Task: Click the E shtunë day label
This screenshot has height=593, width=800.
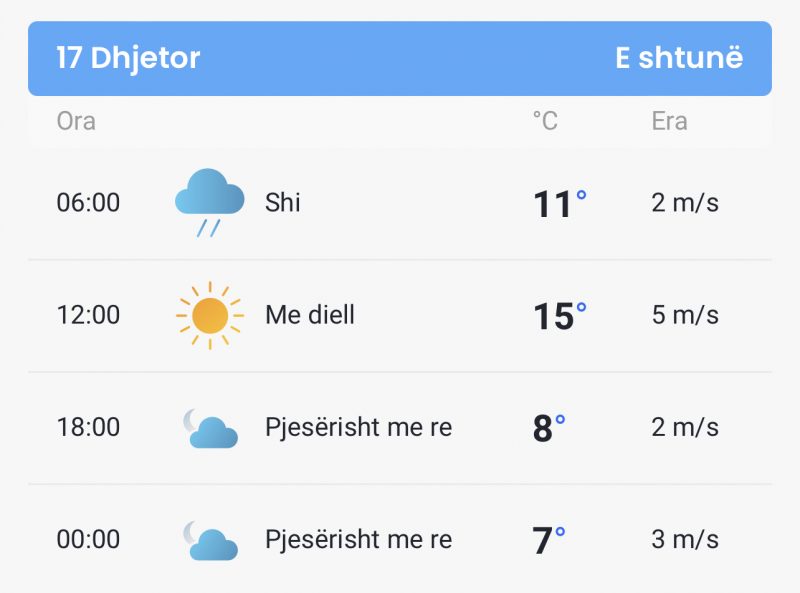Action: point(679,57)
